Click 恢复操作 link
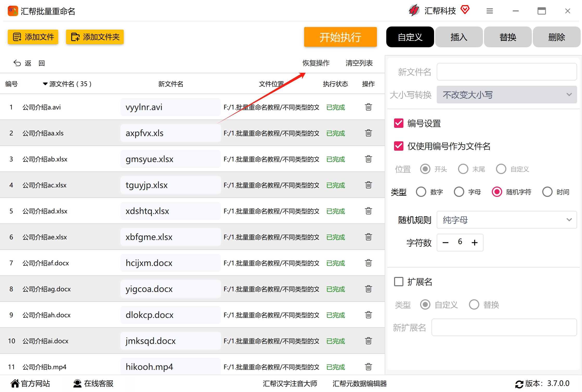 (x=316, y=63)
